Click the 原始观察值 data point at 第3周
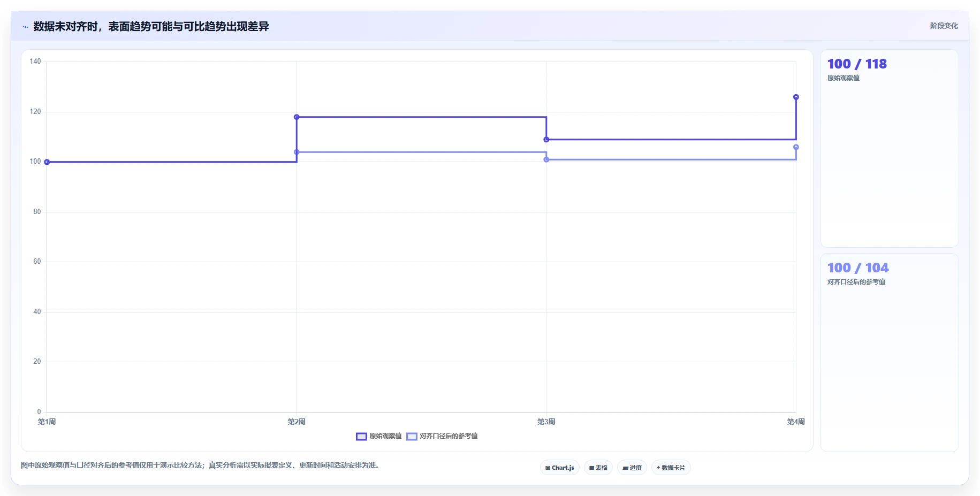The width and height of the screenshot is (980, 496). 546,140
